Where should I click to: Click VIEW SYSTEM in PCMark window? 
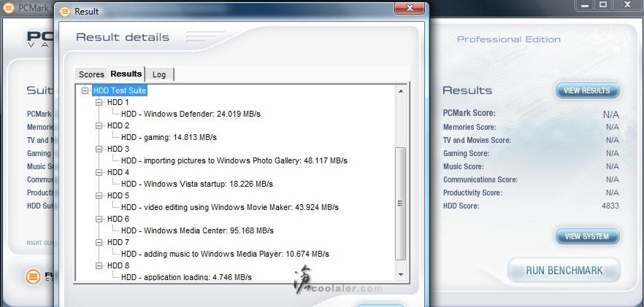pyautogui.click(x=587, y=236)
